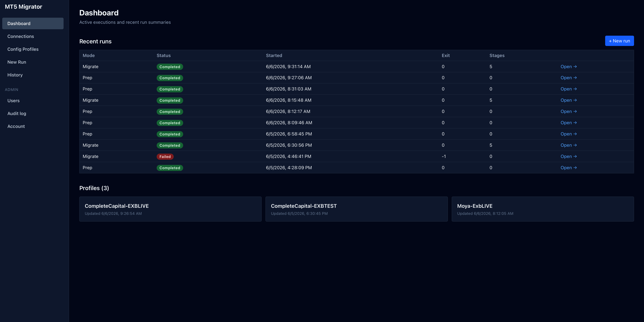The image size is (644, 322).
Task: Click Updated 6/5/2026, 6:30:45 PM text
Action: [299, 214]
